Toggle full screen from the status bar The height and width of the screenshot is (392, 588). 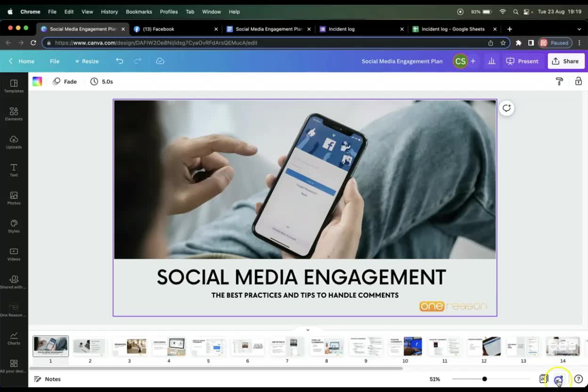(559, 379)
